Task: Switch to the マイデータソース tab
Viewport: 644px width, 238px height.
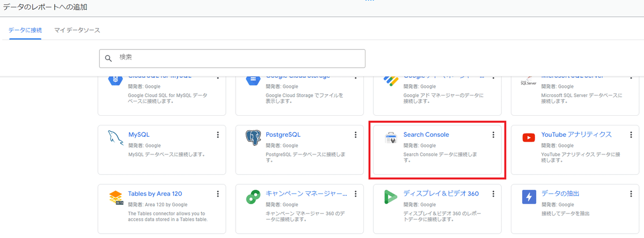Action: 77,30
